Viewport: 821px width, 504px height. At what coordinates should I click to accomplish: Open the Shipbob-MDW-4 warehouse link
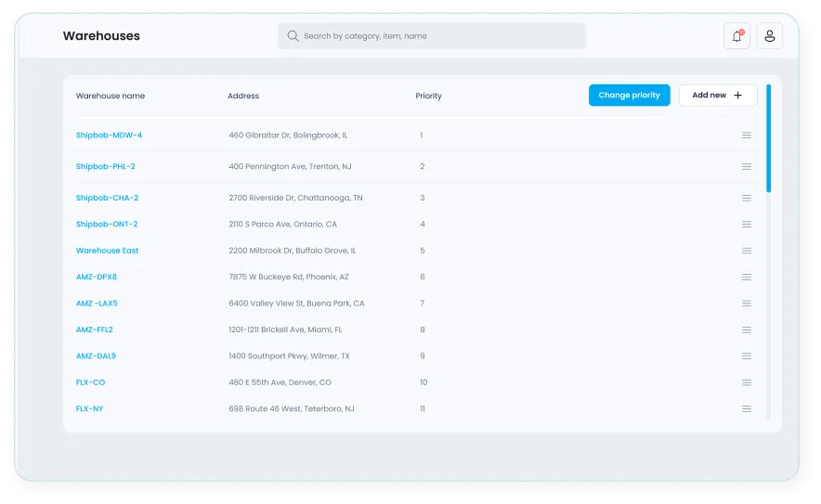tap(109, 135)
